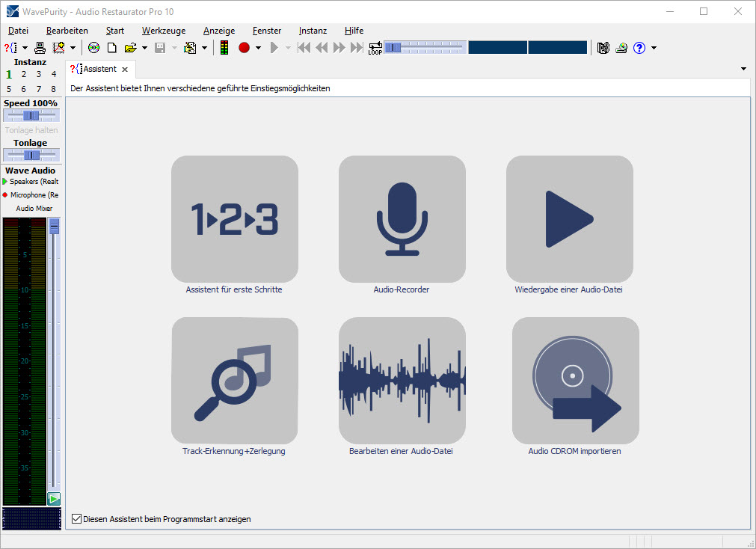756x549 pixels.
Task: Click the play button in toolbar
Action: tap(274, 48)
